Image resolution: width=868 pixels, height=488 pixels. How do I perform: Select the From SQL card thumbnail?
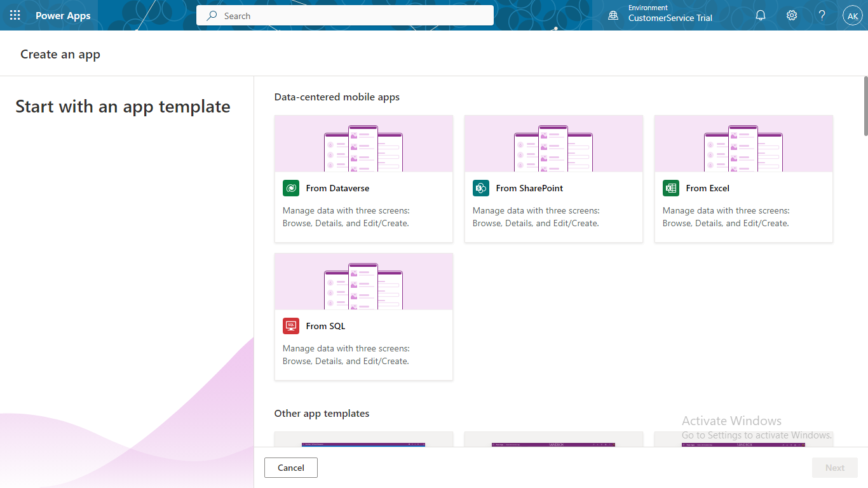[x=363, y=281]
